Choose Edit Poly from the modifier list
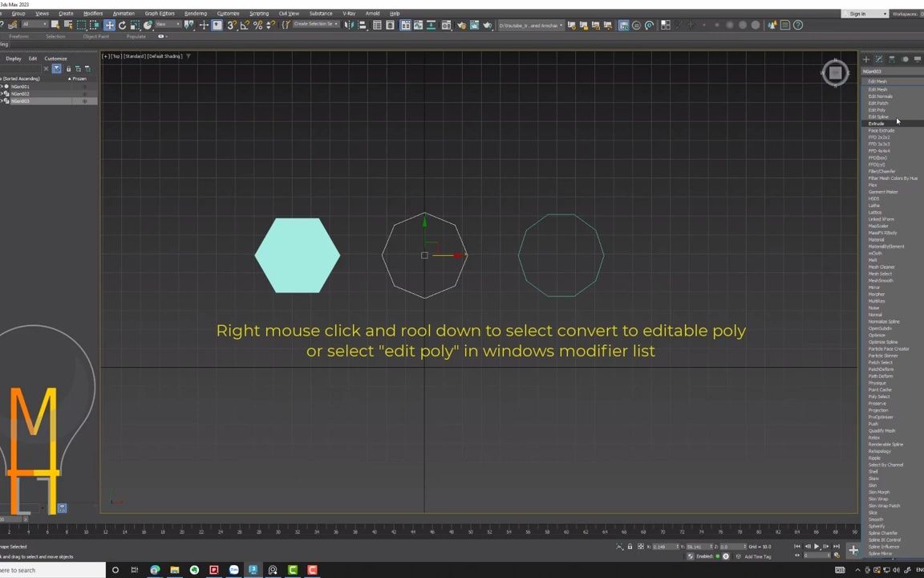 [878, 110]
